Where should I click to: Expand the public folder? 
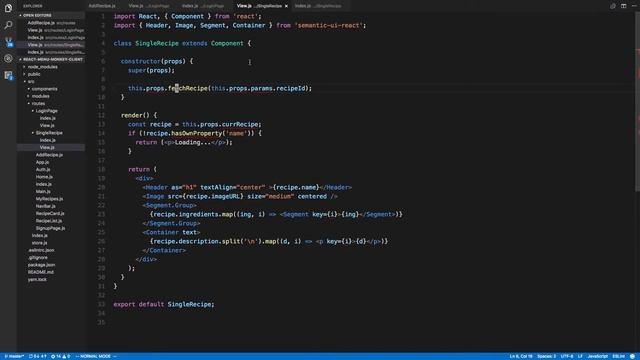34,74
